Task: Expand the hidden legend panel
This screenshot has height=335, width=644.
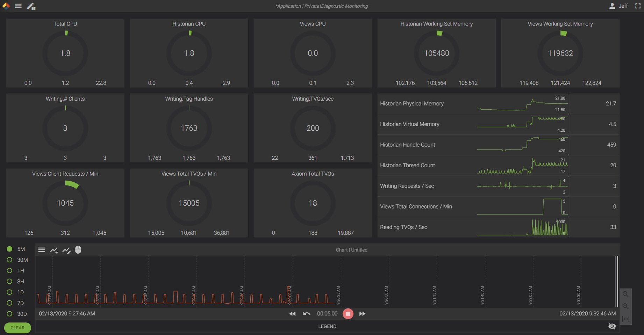Action: tap(327, 326)
